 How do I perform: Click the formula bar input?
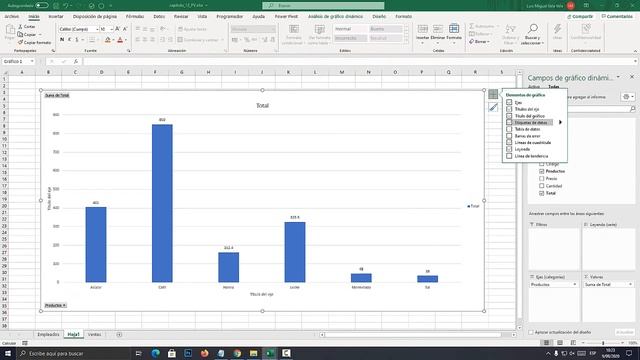[x=359, y=61]
